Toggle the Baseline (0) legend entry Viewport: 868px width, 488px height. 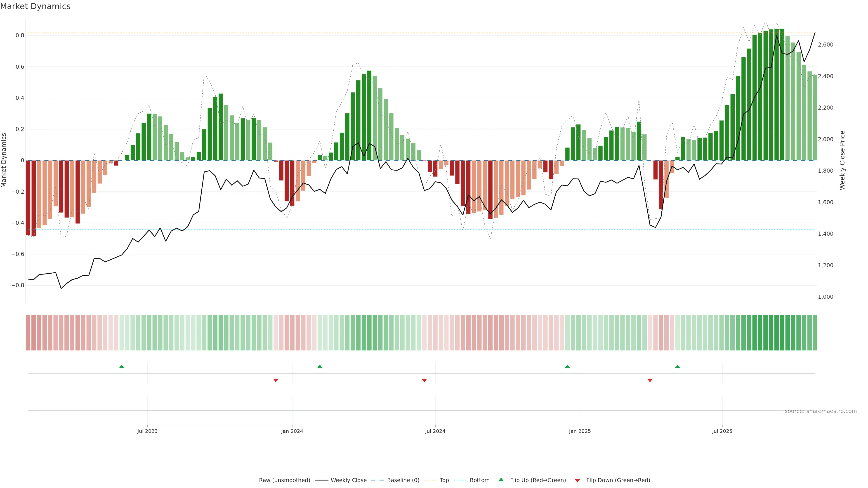pyautogui.click(x=403, y=480)
